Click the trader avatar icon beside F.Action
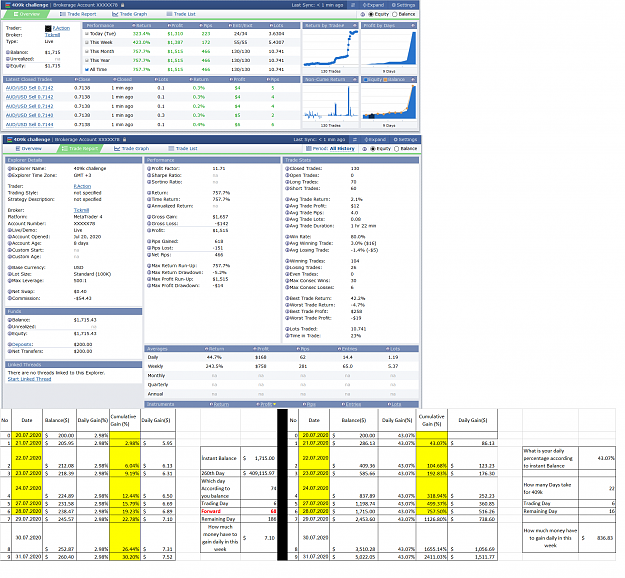This screenshot has height=578, width=625. (x=48, y=28)
